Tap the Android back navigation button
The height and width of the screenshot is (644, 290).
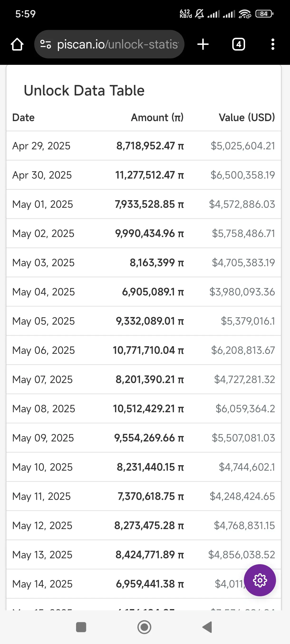pos(207,627)
